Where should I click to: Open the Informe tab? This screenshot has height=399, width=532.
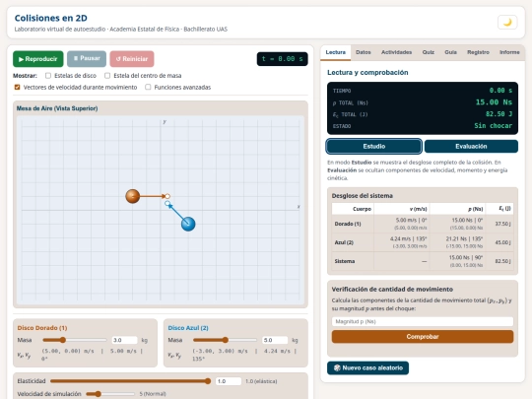pyautogui.click(x=509, y=52)
